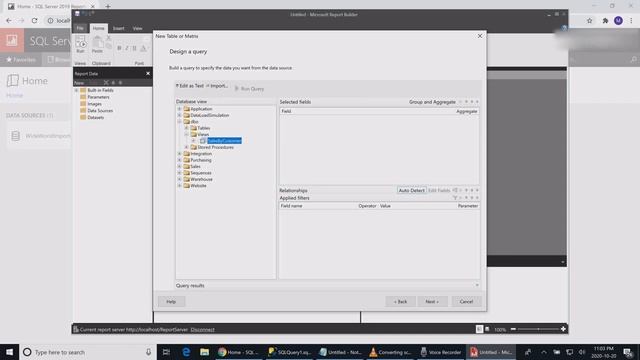
Task: Open Task View on the taskbar
Action: (166, 352)
